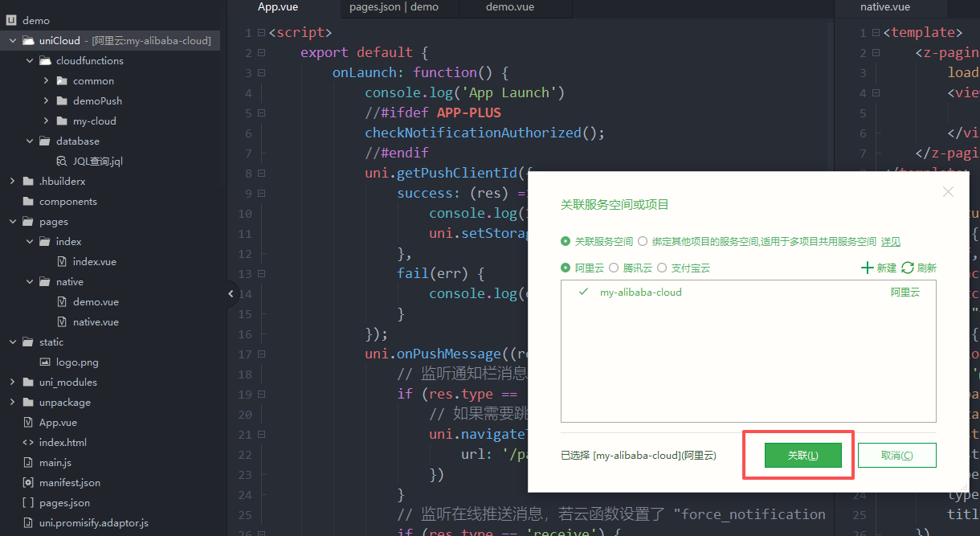This screenshot has width=980, height=536.
Task: Open the 详见 details link
Action: [890, 241]
